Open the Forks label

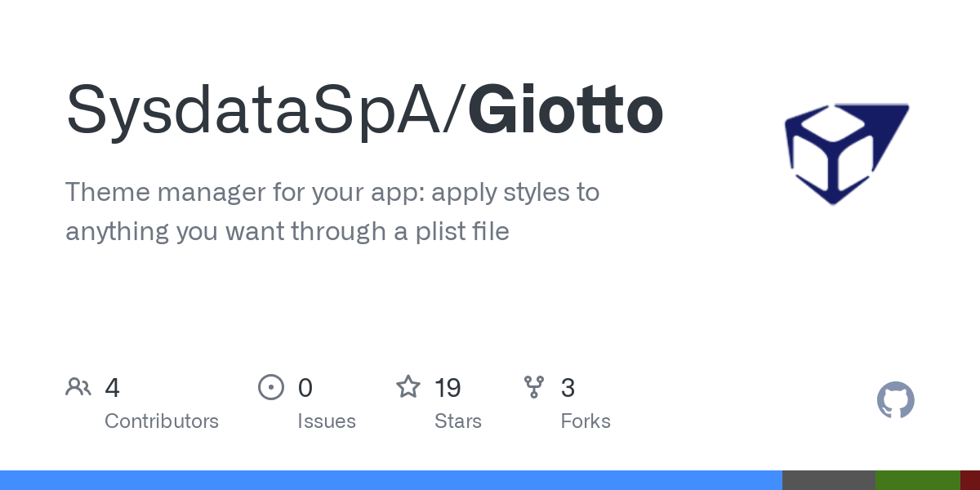[586, 421]
